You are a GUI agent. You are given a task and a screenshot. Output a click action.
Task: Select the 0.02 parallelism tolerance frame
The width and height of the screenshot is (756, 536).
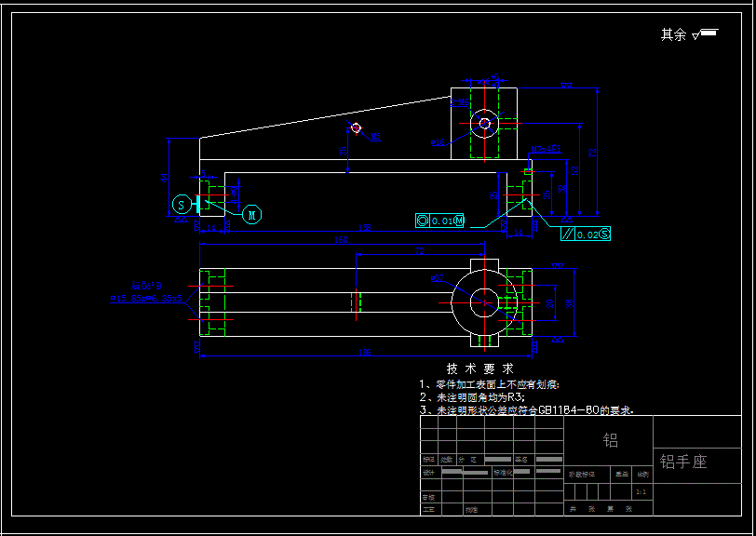586,234
